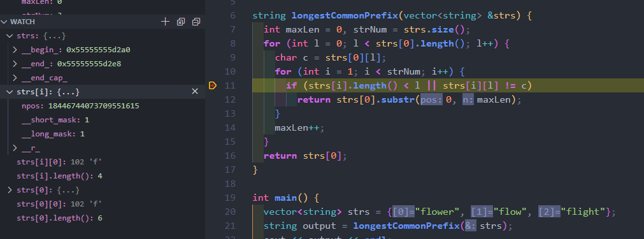The width and height of the screenshot is (644, 239).
Task: Collapse the strs[i] watch entry
Action: point(10,92)
